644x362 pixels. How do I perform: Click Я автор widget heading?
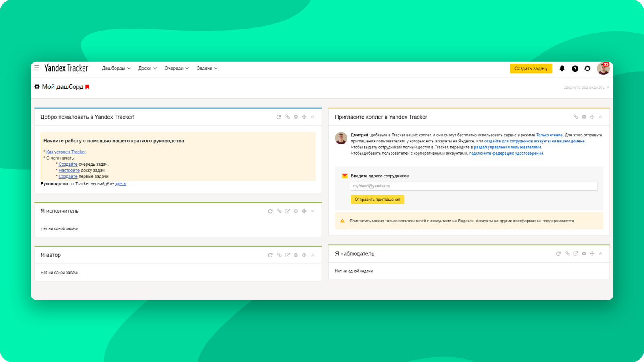coord(51,255)
